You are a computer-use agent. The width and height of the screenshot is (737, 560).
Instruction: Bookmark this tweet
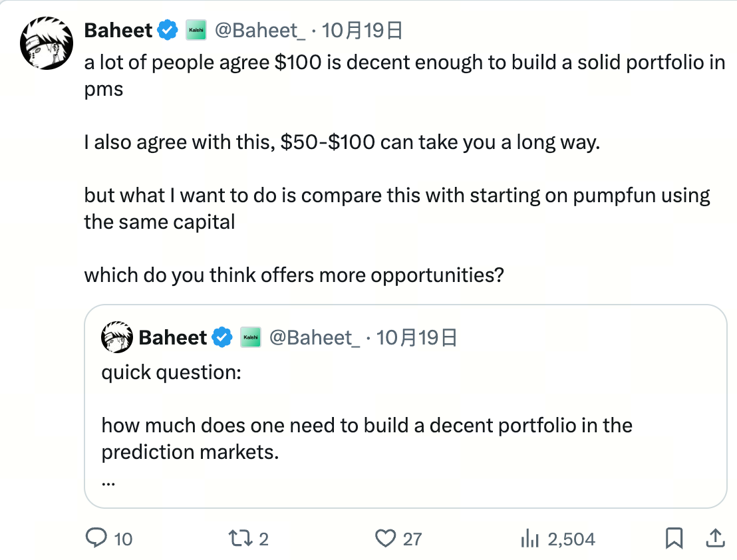pos(674,537)
